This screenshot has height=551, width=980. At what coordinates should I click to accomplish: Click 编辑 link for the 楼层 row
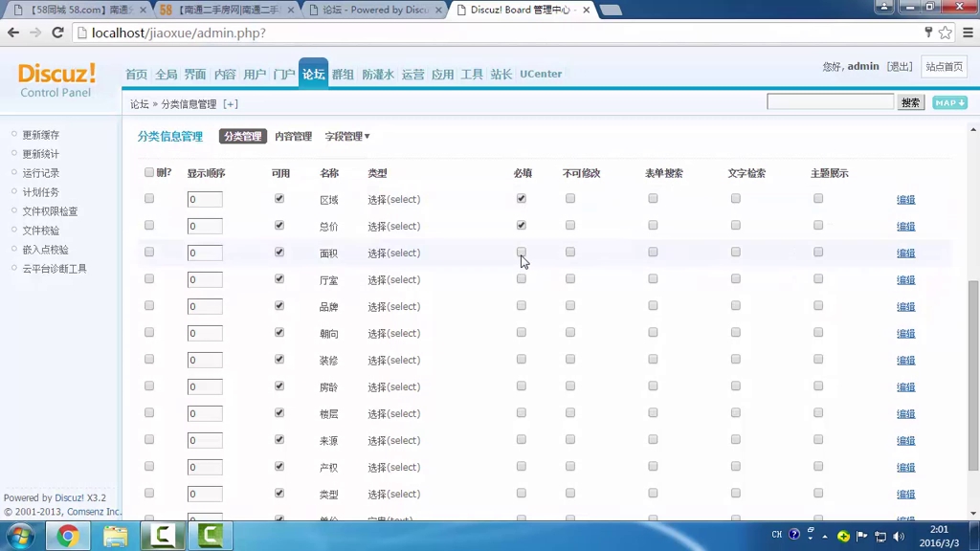click(x=905, y=413)
